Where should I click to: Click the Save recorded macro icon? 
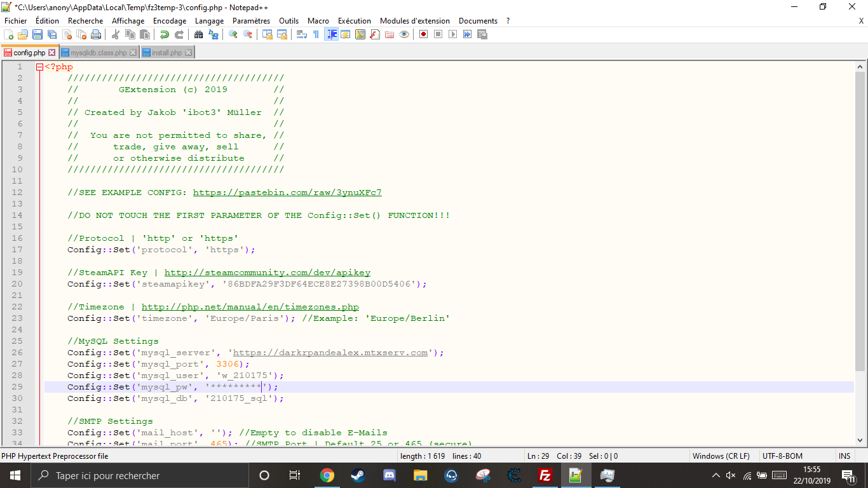[x=482, y=34]
